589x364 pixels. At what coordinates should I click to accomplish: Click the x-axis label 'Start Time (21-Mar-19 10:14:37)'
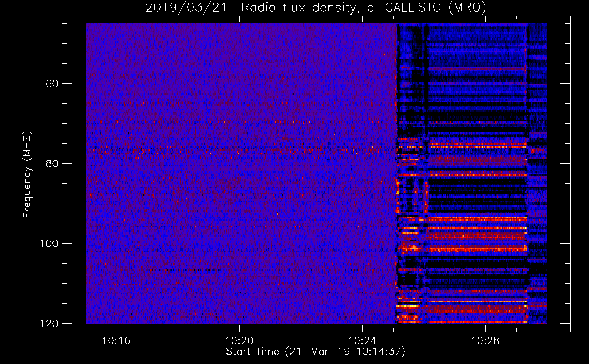pyautogui.click(x=316, y=352)
